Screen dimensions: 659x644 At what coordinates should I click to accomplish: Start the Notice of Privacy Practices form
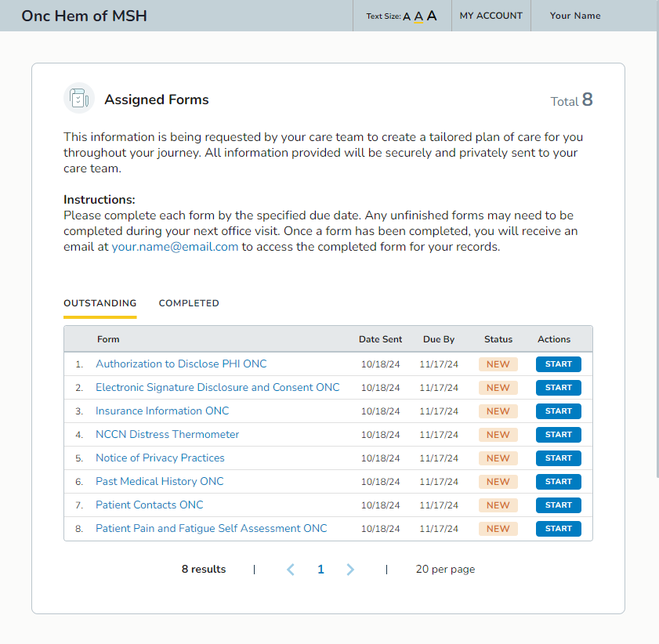click(558, 458)
